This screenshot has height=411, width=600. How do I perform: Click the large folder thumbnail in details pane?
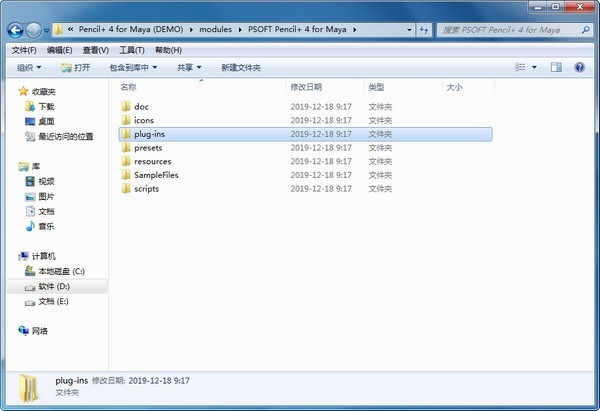[x=29, y=387]
